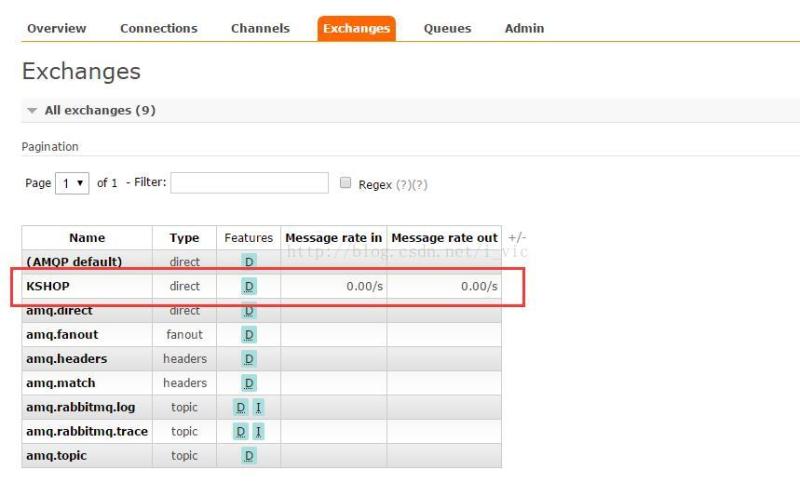Click the D badge in amq.fanout row

coord(249,334)
